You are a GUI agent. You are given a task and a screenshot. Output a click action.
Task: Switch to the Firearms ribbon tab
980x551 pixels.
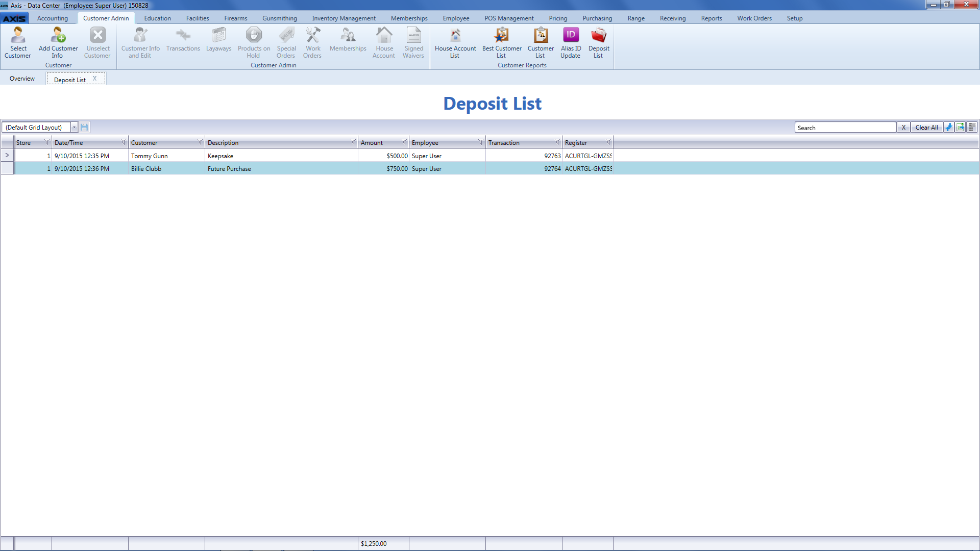(x=236, y=18)
